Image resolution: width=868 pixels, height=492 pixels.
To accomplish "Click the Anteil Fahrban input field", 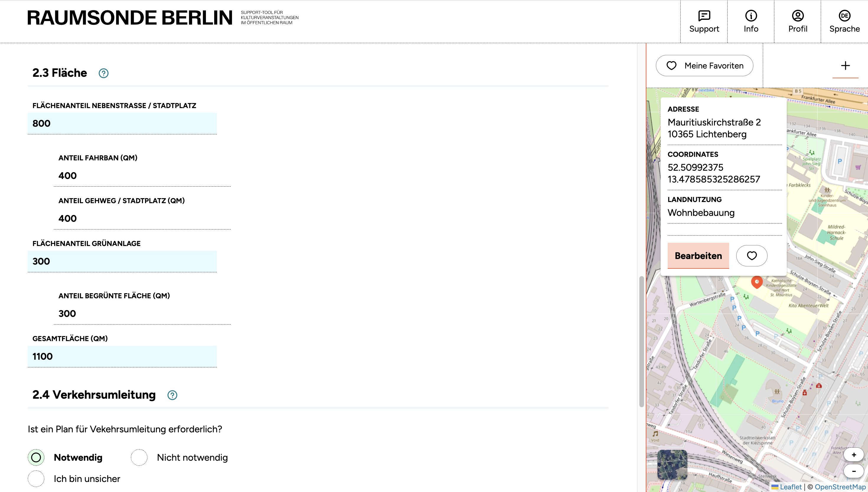I will click(142, 176).
